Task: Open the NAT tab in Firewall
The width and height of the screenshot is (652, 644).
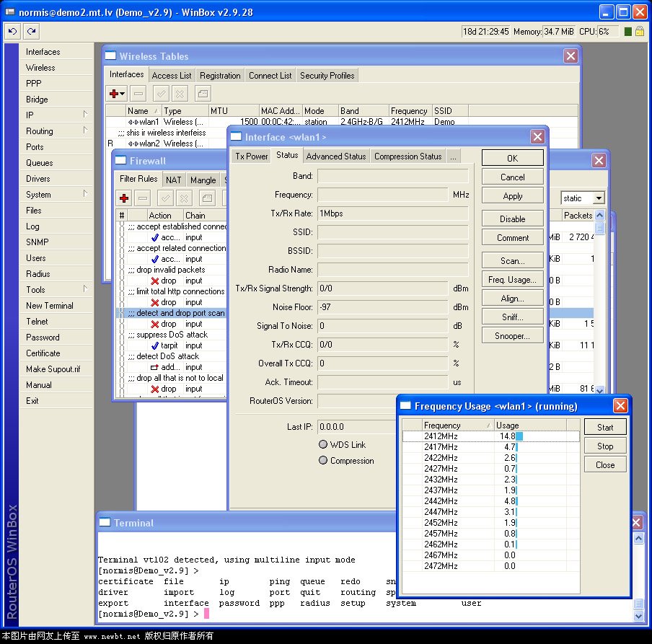Action: [173, 180]
